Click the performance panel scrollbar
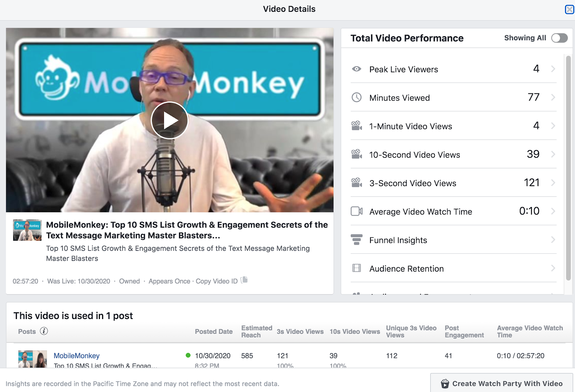Screen dimensions: 575x392 [x=568, y=168]
